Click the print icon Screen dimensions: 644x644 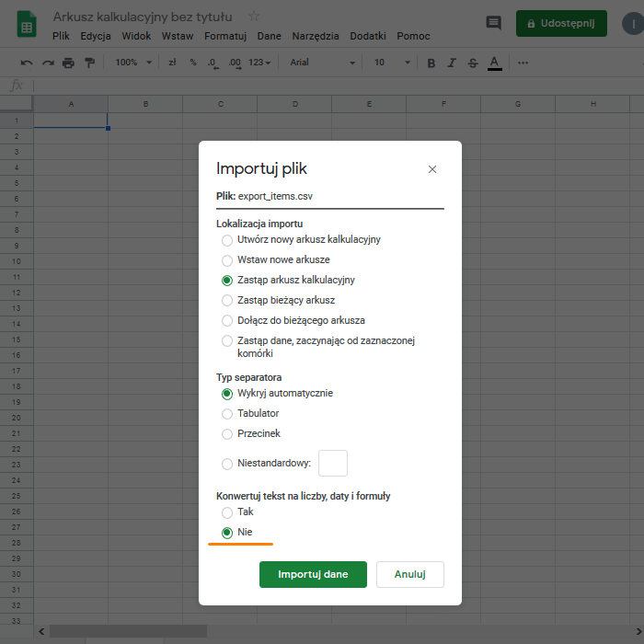(x=68, y=63)
